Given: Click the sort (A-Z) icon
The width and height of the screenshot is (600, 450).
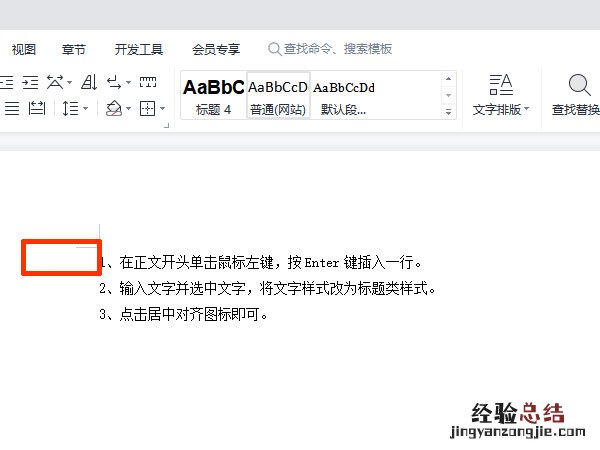Looking at the screenshot, I should pyautogui.click(x=88, y=82).
